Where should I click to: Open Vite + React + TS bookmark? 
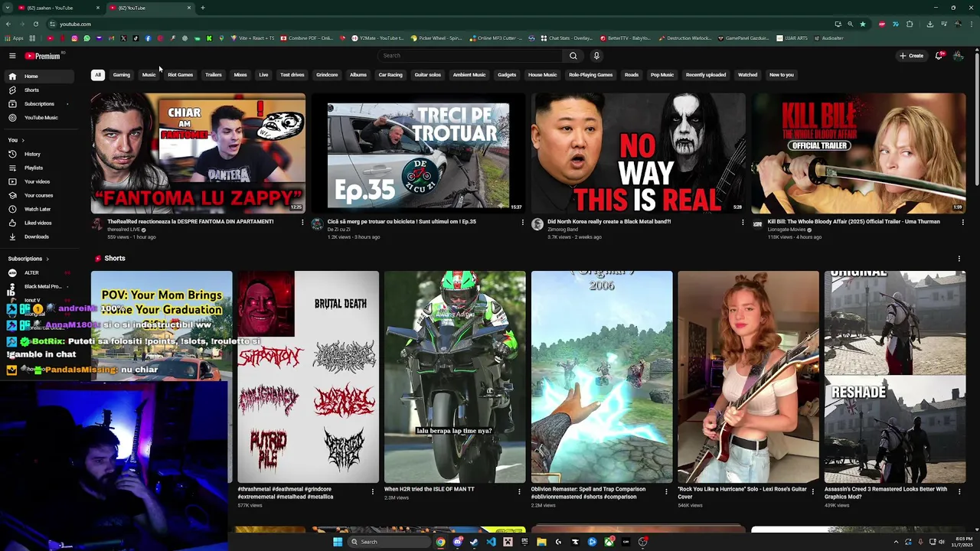point(251,38)
